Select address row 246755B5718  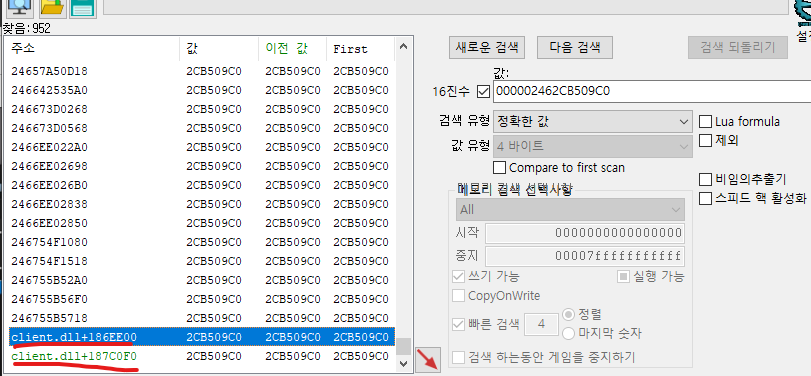coord(201,318)
